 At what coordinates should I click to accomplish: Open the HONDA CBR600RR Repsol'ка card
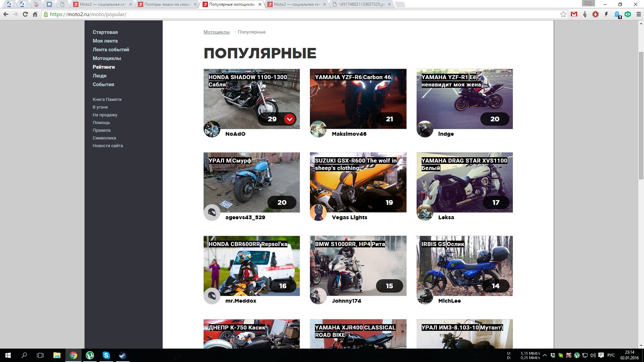pos(252,266)
